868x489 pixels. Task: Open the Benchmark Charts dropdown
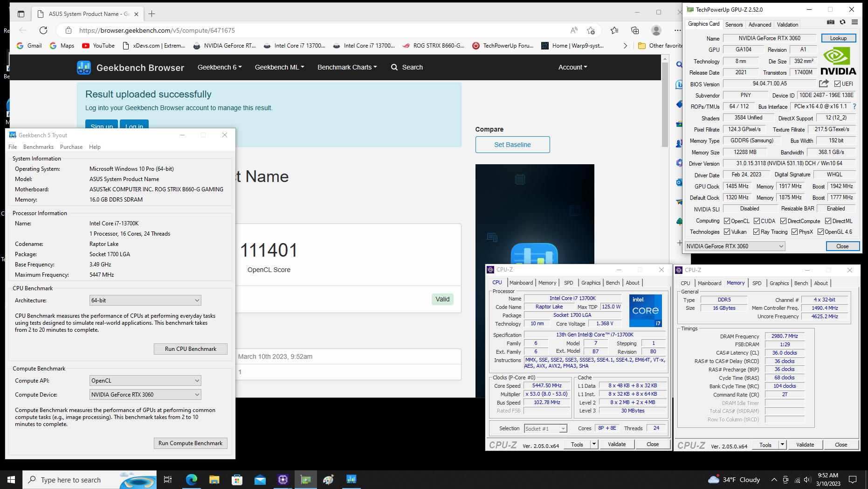pyautogui.click(x=347, y=67)
